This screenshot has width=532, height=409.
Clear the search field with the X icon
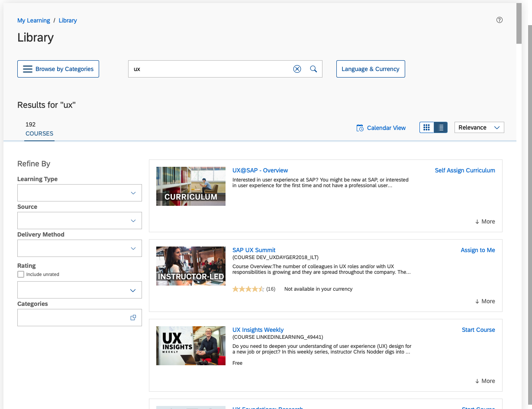click(297, 69)
